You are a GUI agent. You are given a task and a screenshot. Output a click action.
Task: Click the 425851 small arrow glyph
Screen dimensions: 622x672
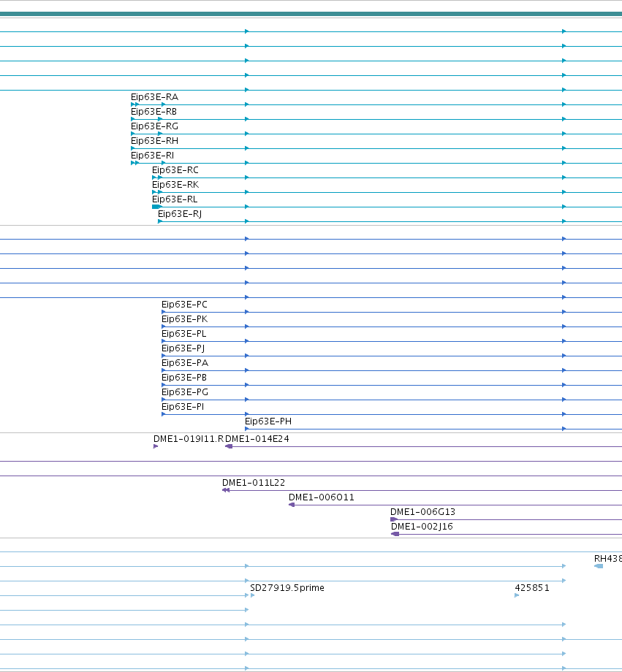pos(517,595)
